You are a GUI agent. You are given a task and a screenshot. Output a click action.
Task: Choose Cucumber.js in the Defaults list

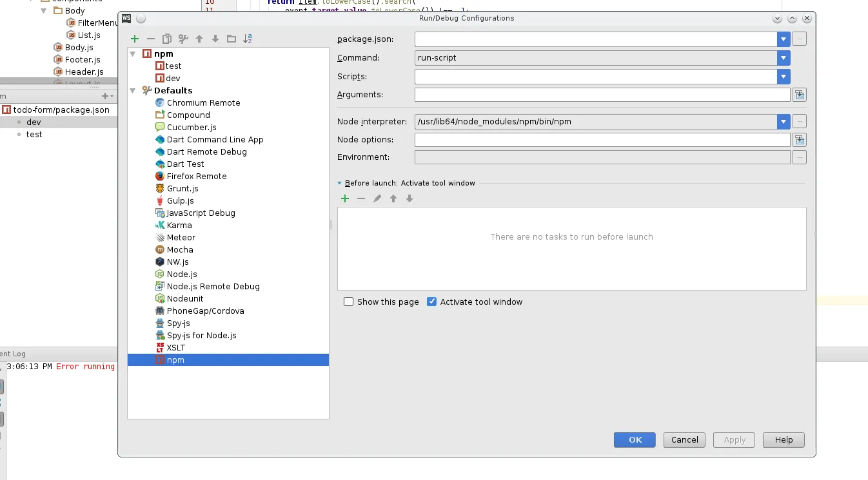pos(186,128)
